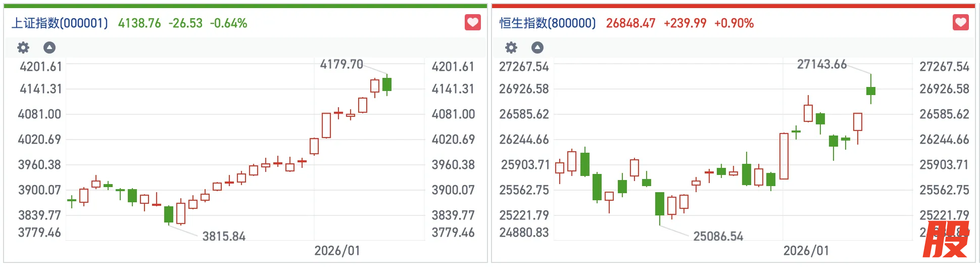The image size is (980, 267).
Task: Click the latest green candlestick in 上证指数 chart
Action: click(387, 84)
